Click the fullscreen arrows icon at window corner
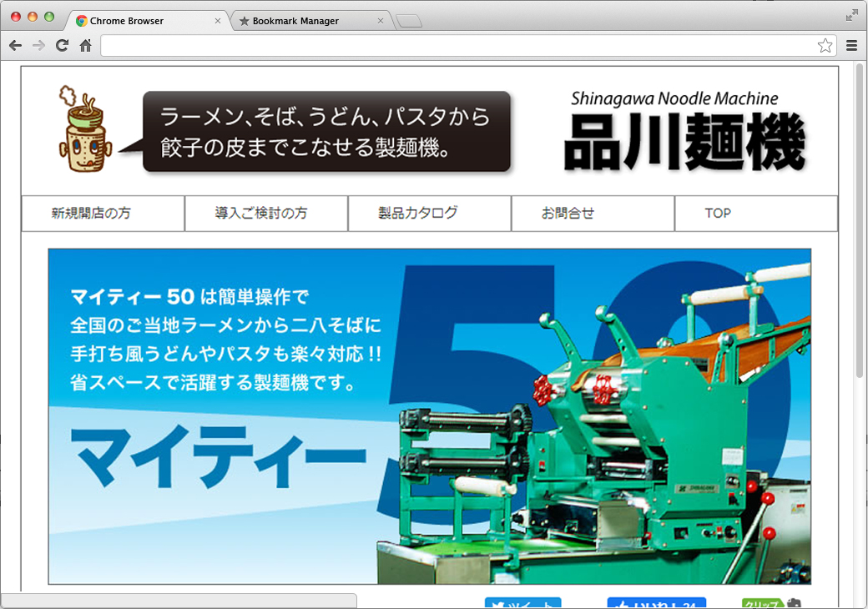The width and height of the screenshot is (868, 609). pos(852,16)
